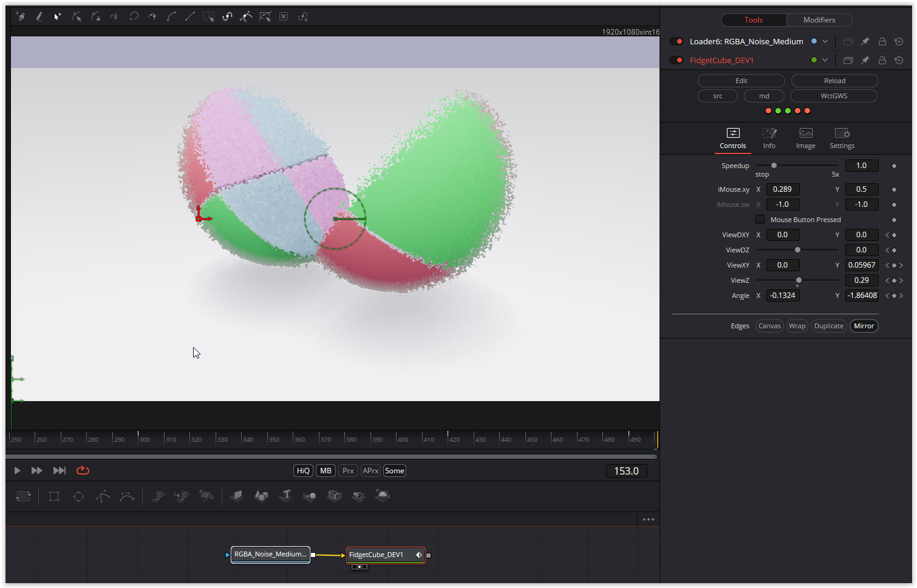This screenshot has height=588, width=917.
Task: Switch to the Tools tab
Action: pos(754,20)
